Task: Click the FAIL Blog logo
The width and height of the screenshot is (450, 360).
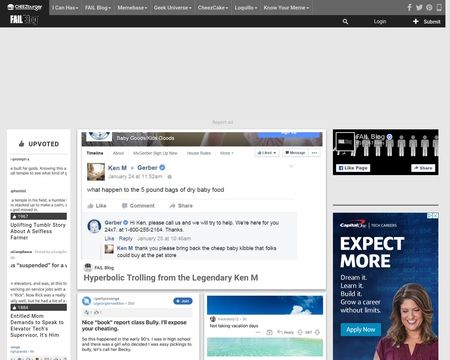Action: [24, 20]
